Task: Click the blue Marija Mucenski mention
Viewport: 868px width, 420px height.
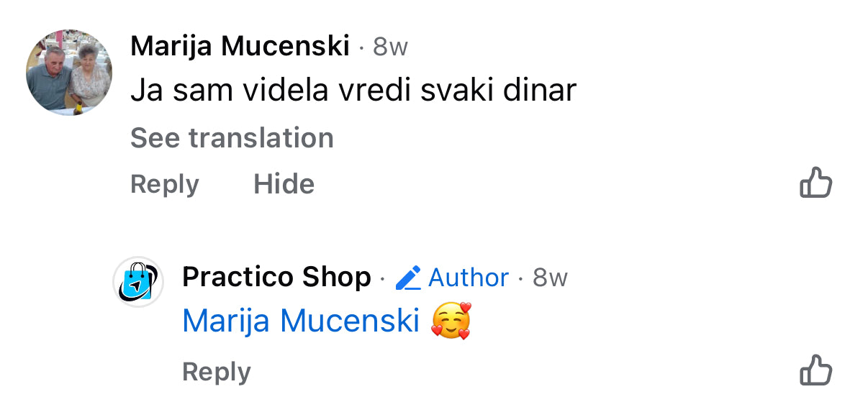Action: (x=301, y=321)
